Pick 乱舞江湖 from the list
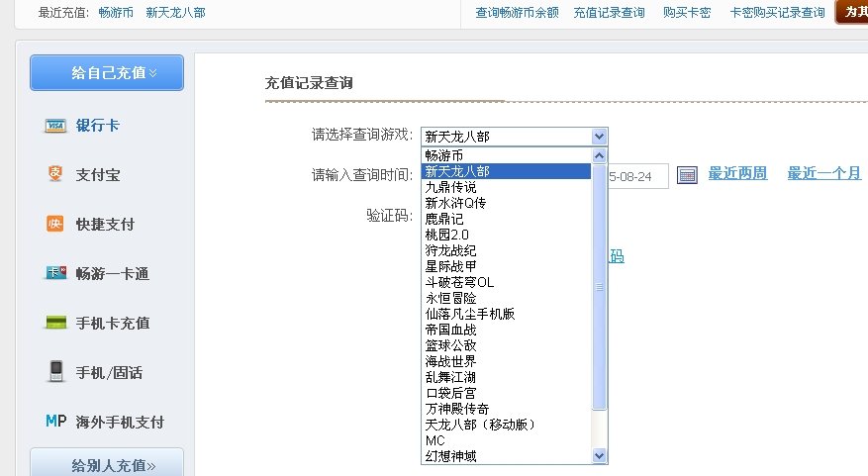Screen dimensions: 868x476 pos(506,377)
